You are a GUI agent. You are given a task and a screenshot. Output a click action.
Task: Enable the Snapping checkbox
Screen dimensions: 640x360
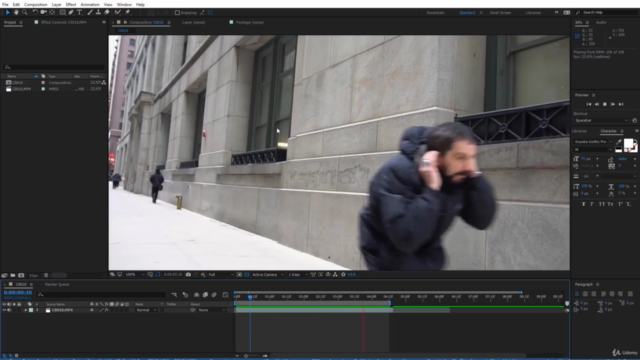pos(177,13)
